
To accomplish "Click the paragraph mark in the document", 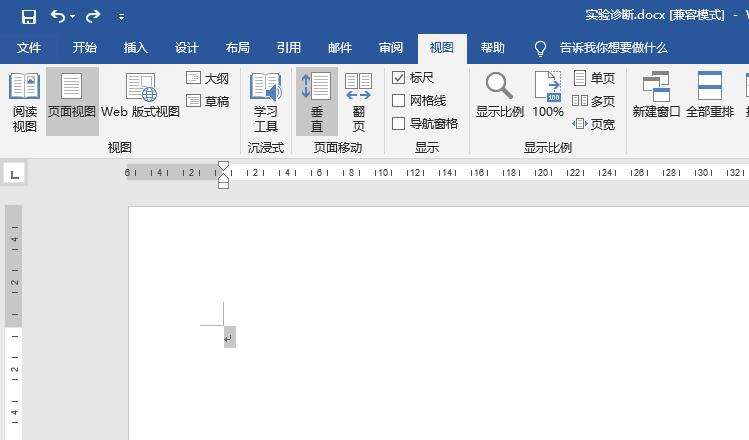I will point(229,337).
